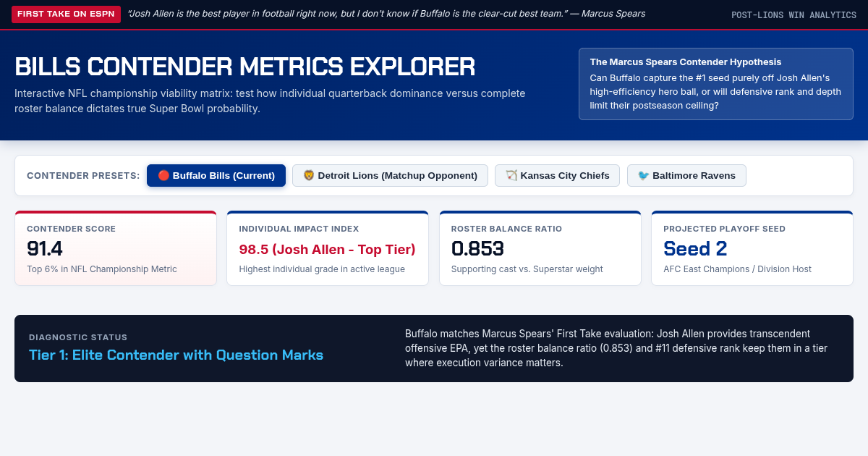Click the POST-LIONS WIN ANALYTICS label

[x=793, y=15]
